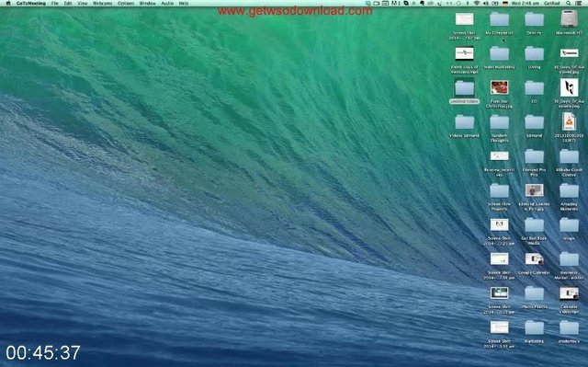Select the Screen Flow Projects folder

[x=499, y=191]
